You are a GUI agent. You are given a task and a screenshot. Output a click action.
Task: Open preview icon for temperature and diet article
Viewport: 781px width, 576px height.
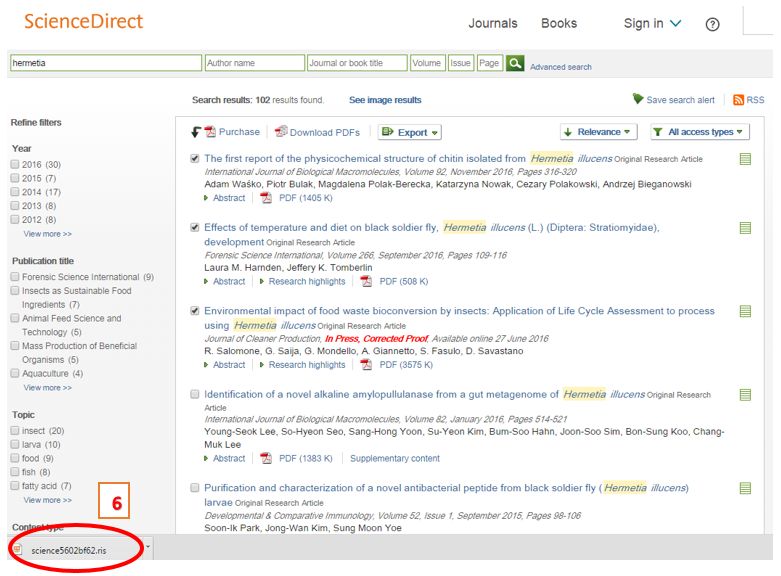pyautogui.click(x=745, y=228)
